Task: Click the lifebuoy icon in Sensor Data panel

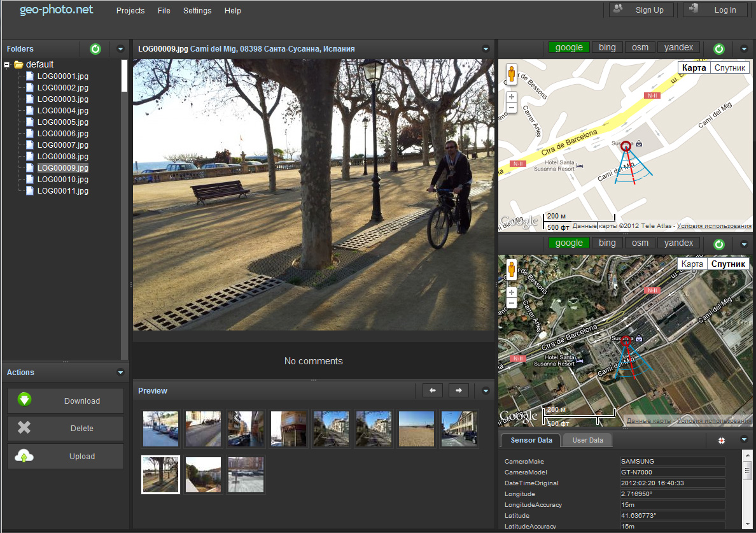Action: click(x=722, y=440)
